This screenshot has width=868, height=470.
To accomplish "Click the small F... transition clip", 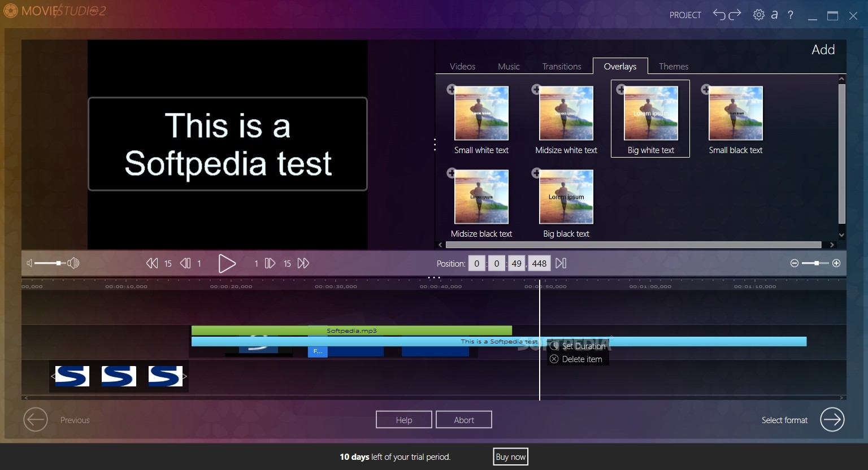I will pyautogui.click(x=318, y=351).
